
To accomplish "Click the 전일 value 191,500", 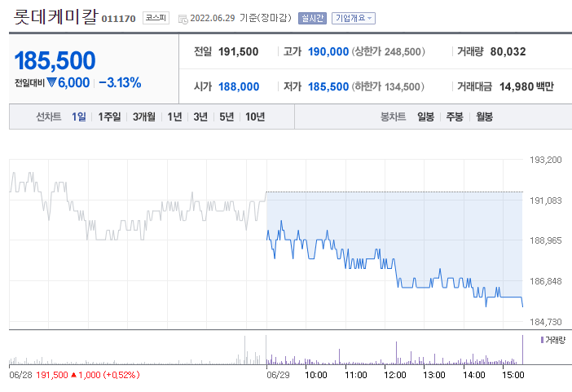I will (x=238, y=52).
